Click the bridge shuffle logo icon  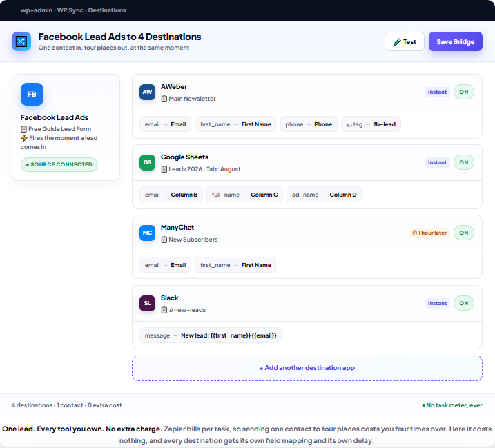pos(21,41)
